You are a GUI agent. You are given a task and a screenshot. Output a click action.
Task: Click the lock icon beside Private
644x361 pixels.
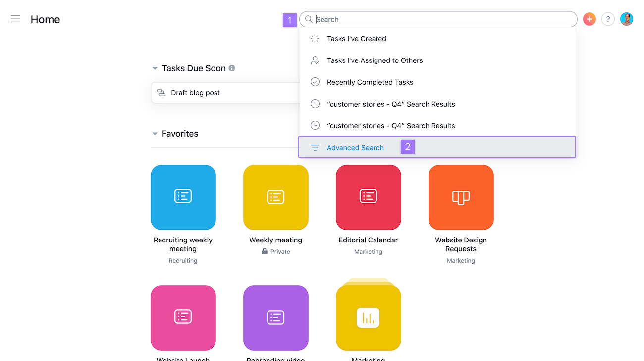click(265, 251)
